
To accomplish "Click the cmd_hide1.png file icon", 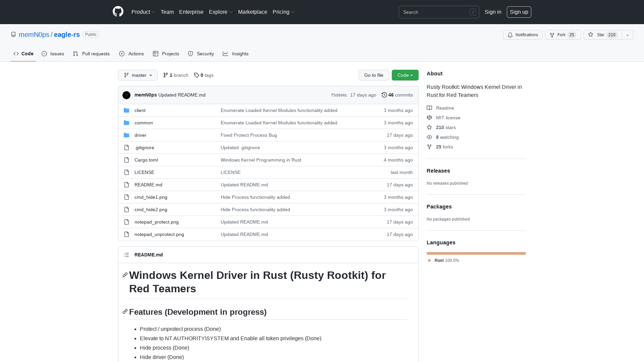I will pyautogui.click(x=126, y=197).
